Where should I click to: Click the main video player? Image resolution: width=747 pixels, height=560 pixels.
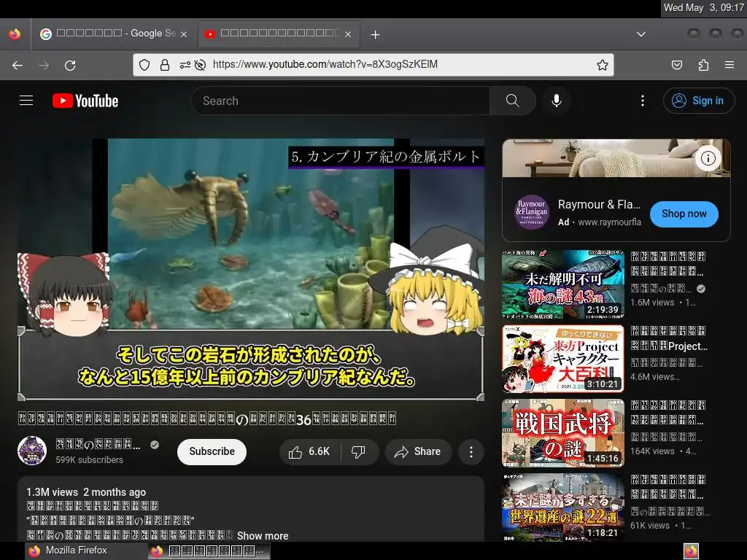tap(251, 270)
